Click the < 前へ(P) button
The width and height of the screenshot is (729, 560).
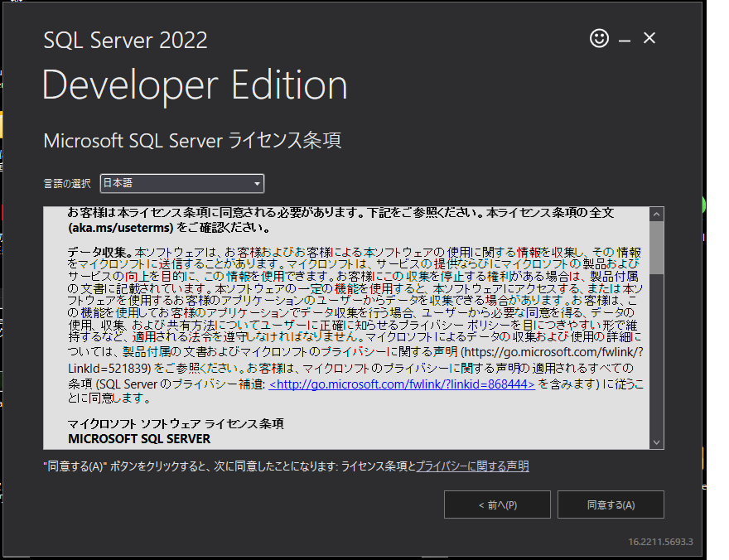coord(497,504)
